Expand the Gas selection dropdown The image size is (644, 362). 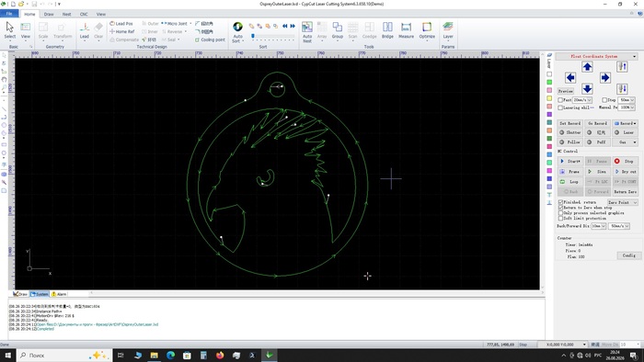click(x=625, y=141)
